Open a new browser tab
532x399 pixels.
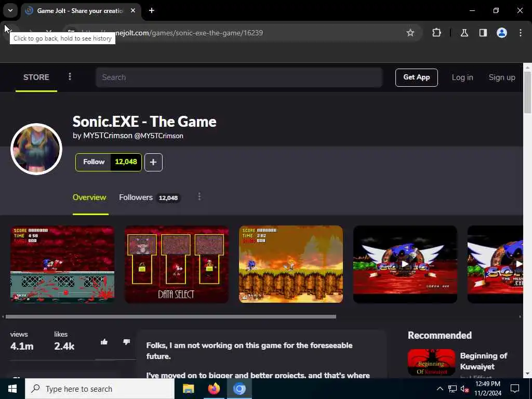point(152,10)
